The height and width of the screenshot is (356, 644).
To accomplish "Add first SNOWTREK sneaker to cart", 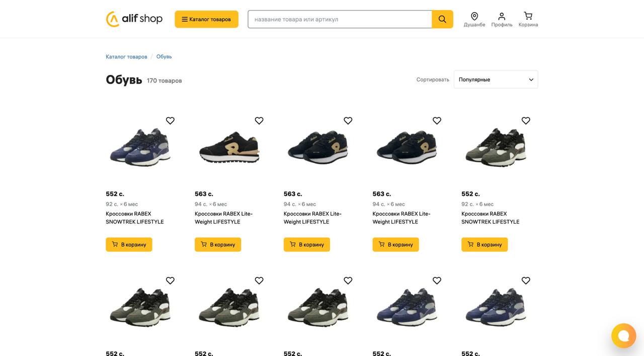I will click(129, 245).
